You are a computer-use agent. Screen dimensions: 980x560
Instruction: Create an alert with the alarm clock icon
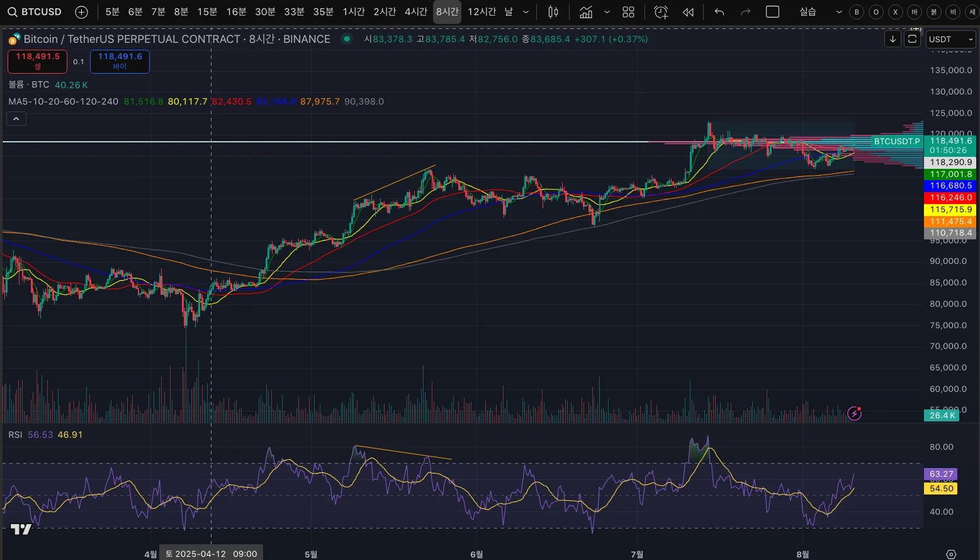[x=661, y=12]
